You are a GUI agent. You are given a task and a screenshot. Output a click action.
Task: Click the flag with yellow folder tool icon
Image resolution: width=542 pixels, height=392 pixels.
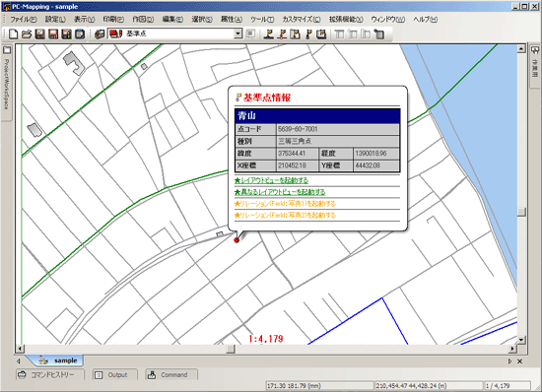(x=321, y=33)
